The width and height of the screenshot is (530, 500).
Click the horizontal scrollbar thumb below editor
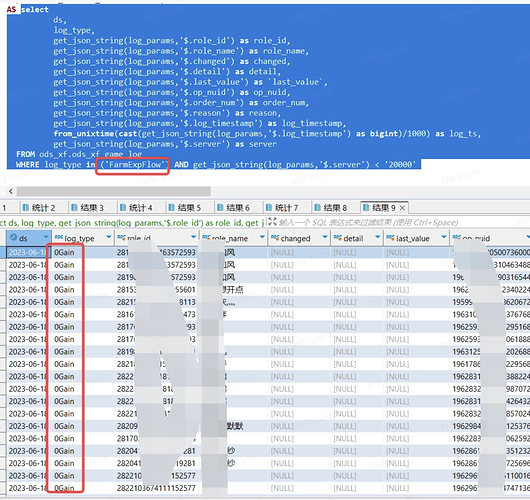(x=114, y=192)
